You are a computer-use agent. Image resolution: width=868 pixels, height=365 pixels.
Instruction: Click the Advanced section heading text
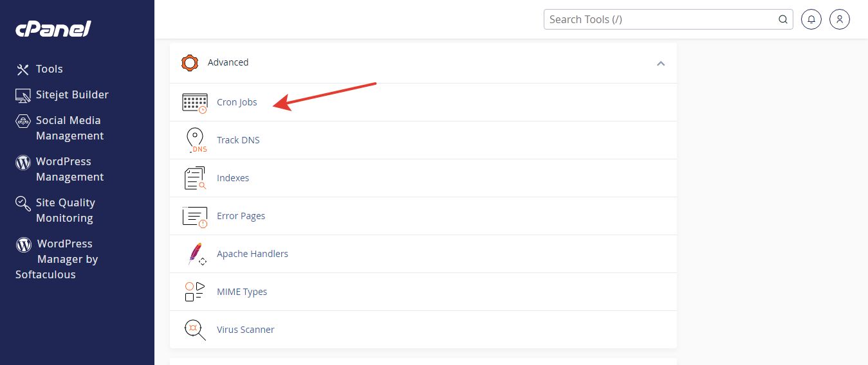[x=228, y=62]
